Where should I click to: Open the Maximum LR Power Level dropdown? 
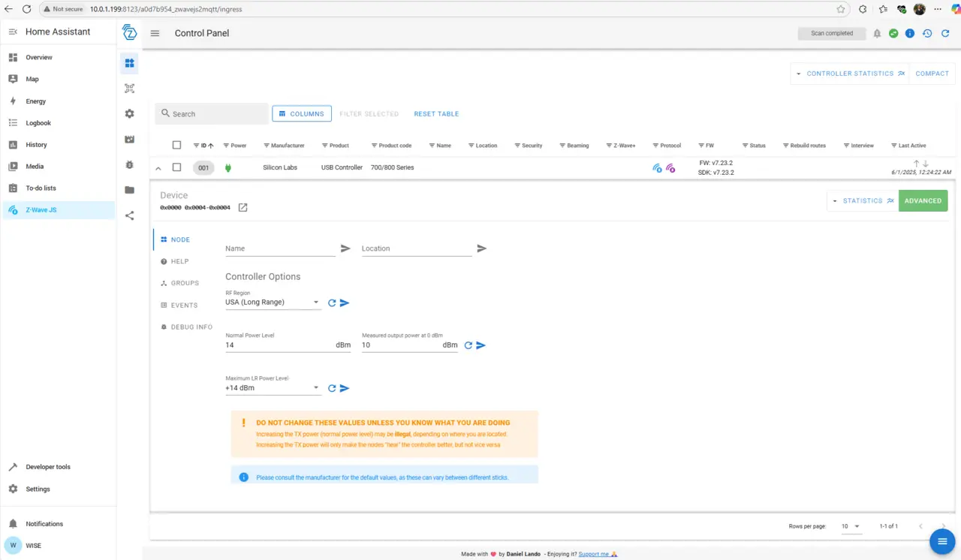pos(273,388)
